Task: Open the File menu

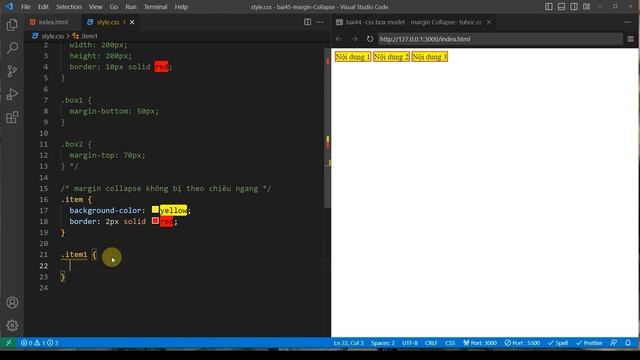Action: tap(26, 7)
